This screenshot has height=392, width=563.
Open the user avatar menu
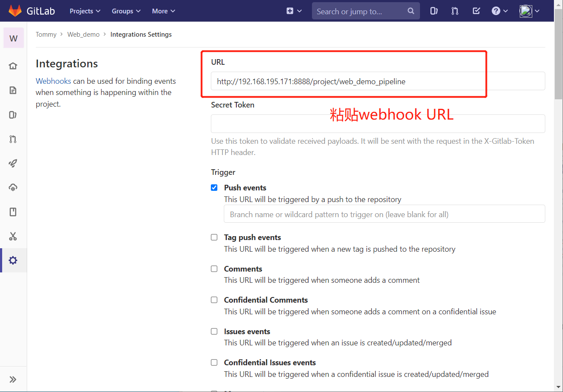(529, 11)
